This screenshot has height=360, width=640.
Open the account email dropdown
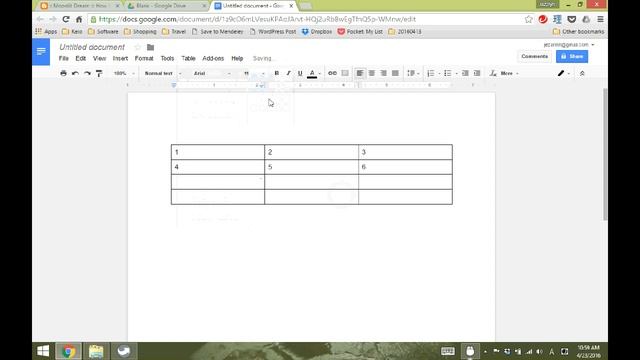point(569,44)
